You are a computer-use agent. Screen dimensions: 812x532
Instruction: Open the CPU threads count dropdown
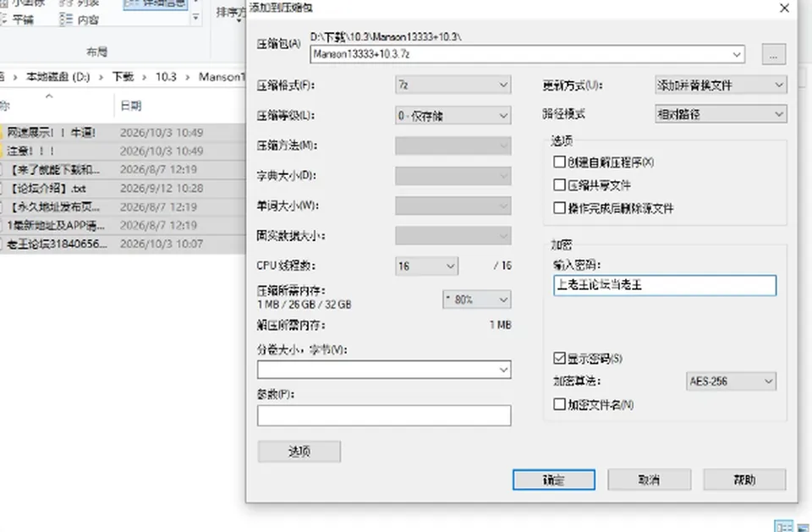426,266
